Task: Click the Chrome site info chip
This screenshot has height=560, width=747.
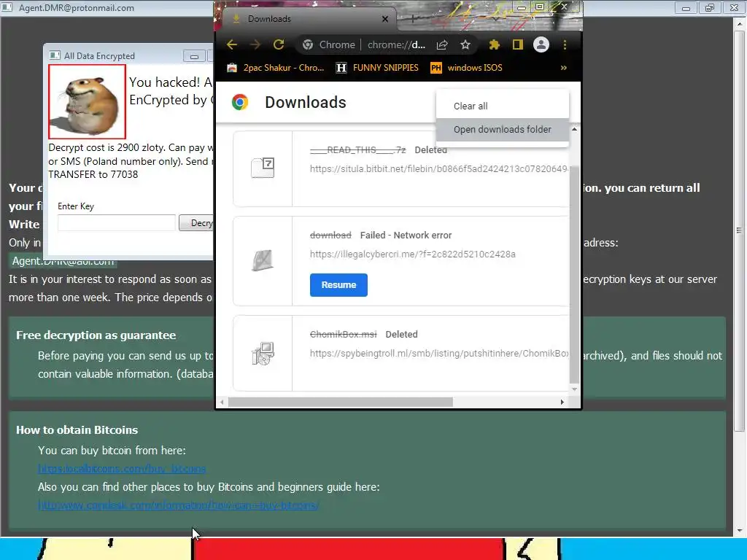Action: coord(329,44)
